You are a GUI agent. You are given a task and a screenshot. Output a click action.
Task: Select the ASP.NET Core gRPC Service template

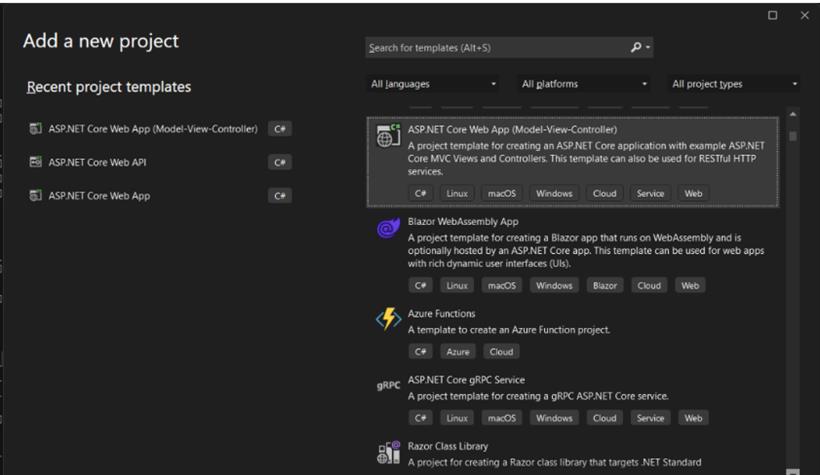click(x=573, y=399)
